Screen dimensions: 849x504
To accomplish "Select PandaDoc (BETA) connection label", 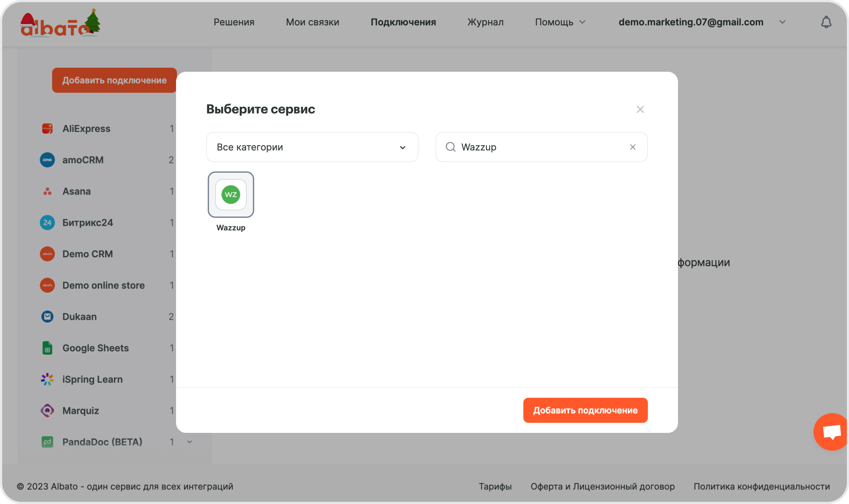I will pos(102,442).
